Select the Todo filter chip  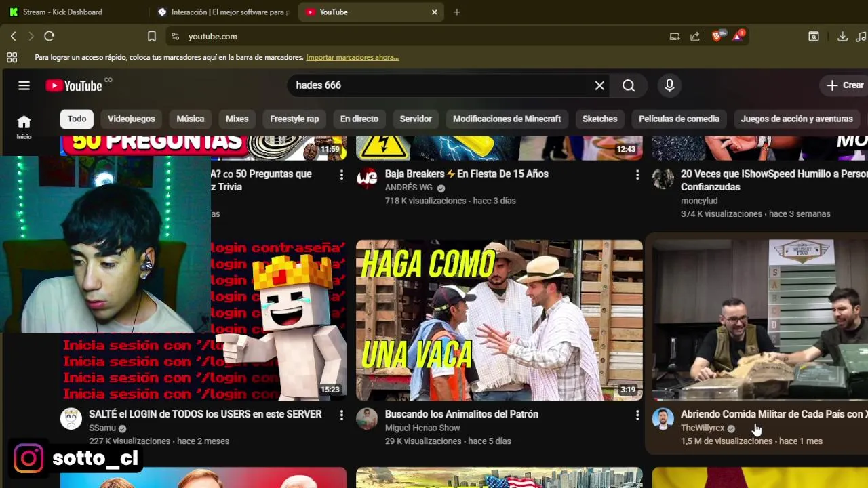pyautogui.click(x=77, y=119)
